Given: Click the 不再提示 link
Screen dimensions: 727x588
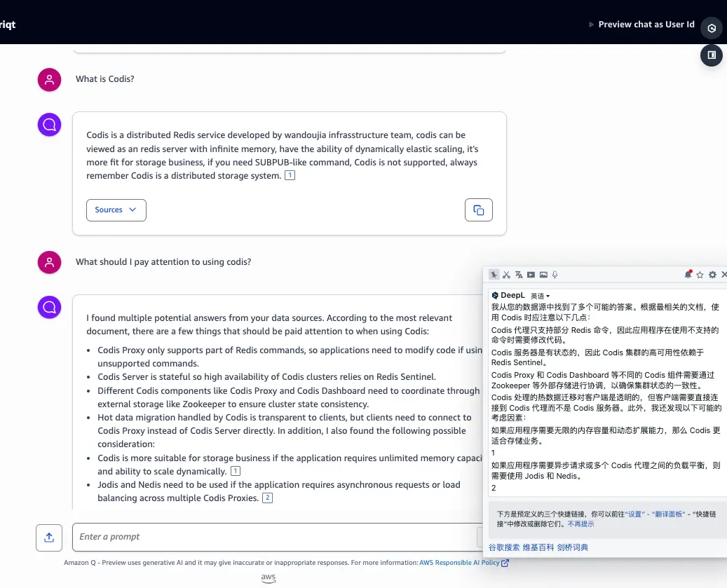Looking at the screenshot, I should coord(580,524).
